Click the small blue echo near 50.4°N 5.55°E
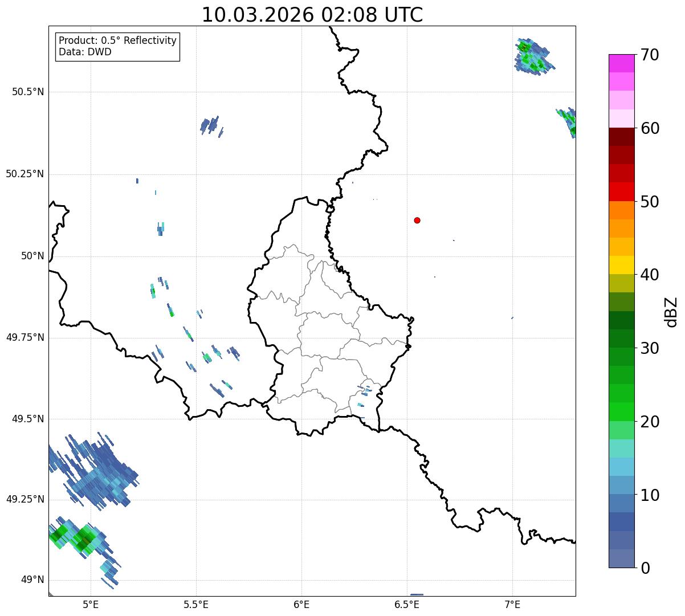The width and height of the screenshot is (685, 616). point(211,125)
